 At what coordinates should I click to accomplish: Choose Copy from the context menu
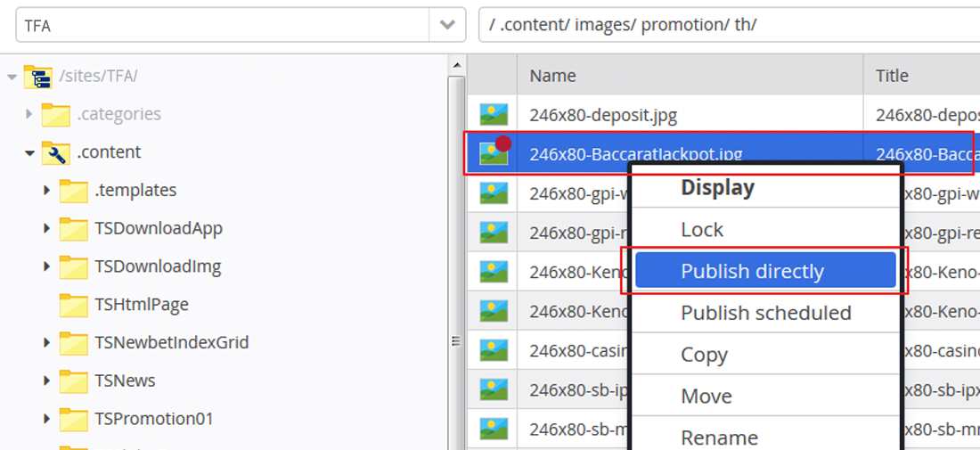click(x=765, y=355)
